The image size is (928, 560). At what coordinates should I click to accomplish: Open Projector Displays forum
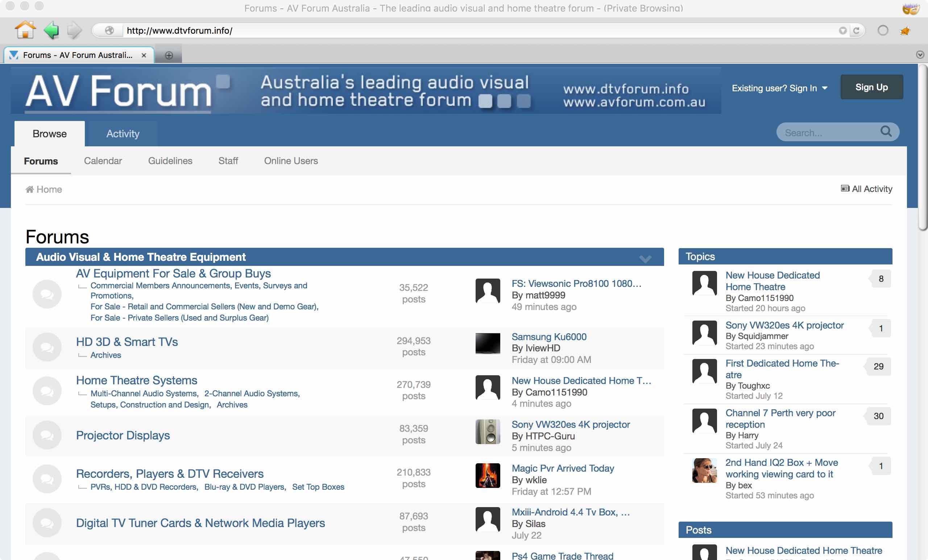click(x=123, y=435)
